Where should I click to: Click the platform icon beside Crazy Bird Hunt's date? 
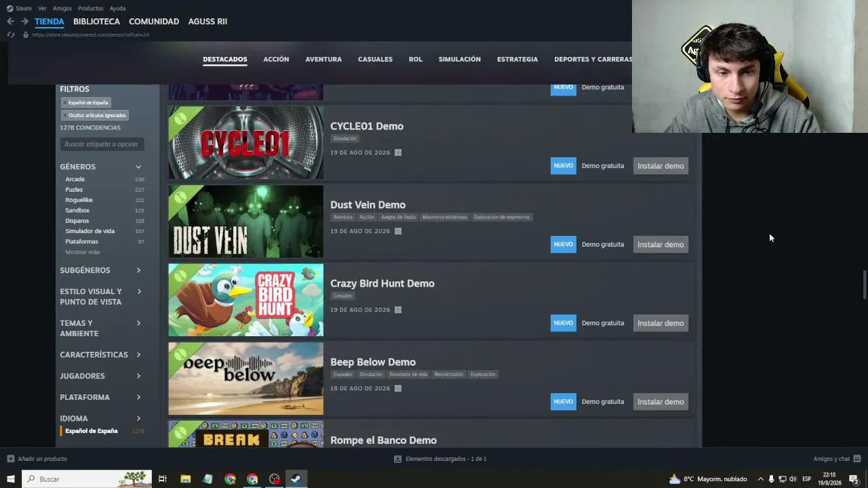click(398, 310)
